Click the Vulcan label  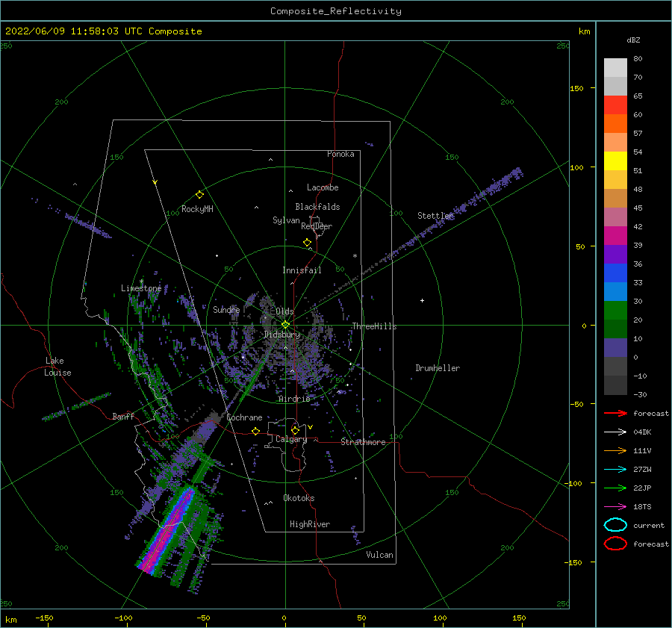pyautogui.click(x=380, y=555)
